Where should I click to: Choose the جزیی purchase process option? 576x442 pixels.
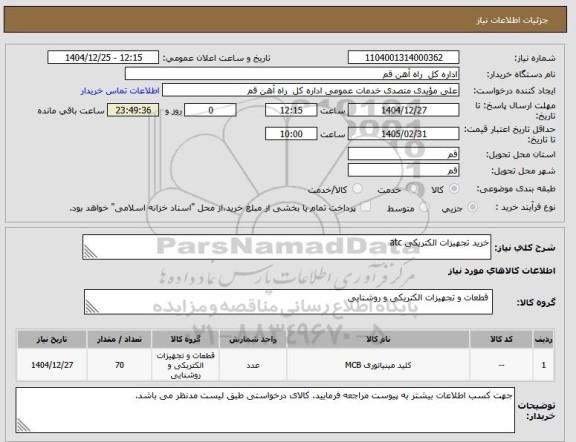[x=472, y=207]
